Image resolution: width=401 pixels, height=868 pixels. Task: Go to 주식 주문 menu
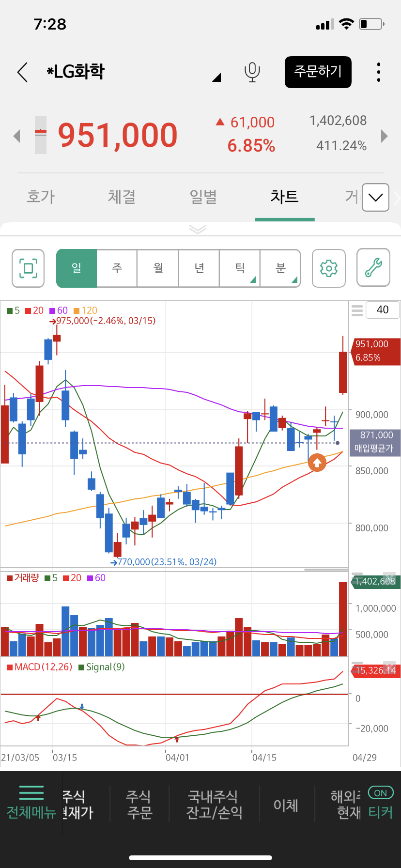pyautogui.click(x=139, y=805)
